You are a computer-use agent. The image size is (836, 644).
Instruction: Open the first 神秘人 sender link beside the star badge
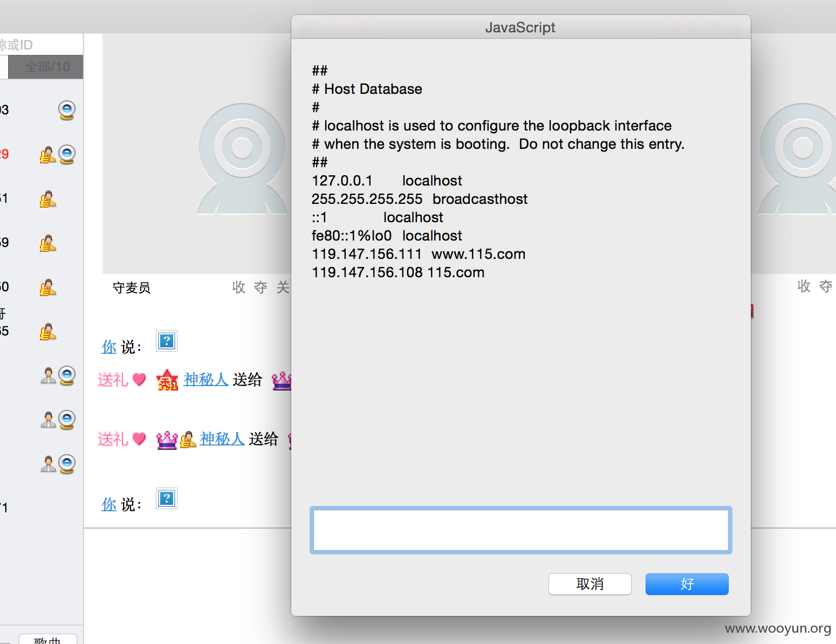point(206,380)
